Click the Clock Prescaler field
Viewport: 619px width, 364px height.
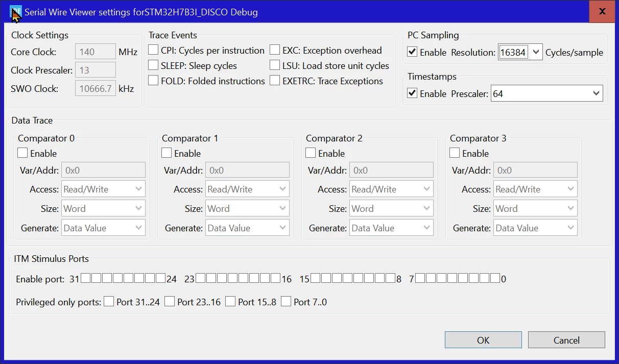[x=96, y=70]
